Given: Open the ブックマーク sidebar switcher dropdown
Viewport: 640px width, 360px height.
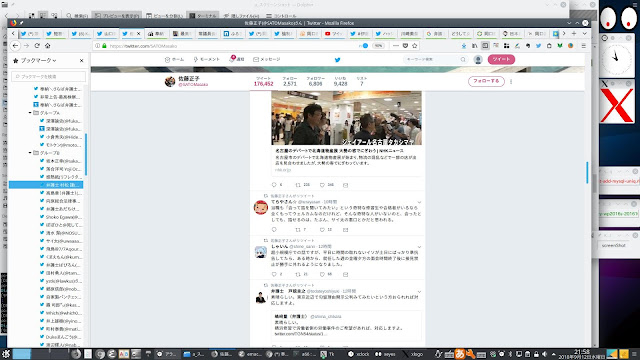Looking at the screenshot, I should (x=38, y=60).
